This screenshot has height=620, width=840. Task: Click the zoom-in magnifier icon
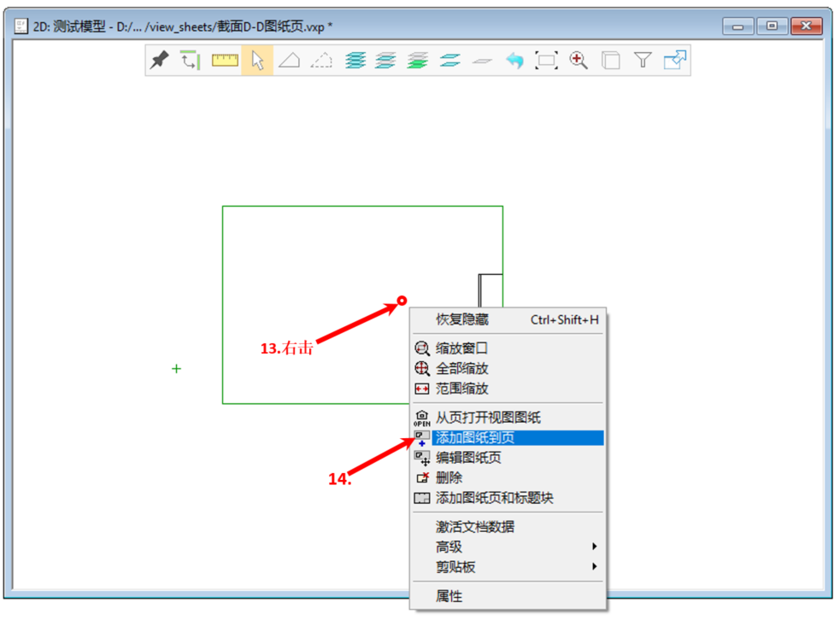coord(579,60)
